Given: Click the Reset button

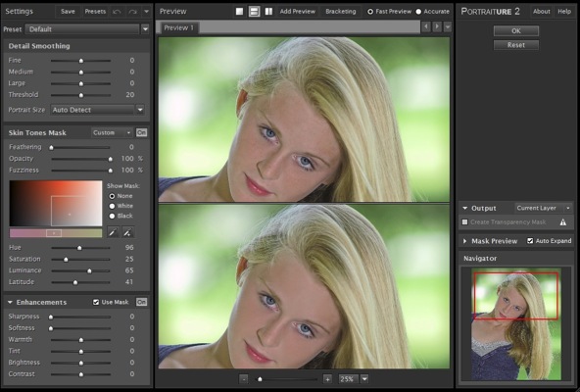Looking at the screenshot, I should tap(516, 45).
